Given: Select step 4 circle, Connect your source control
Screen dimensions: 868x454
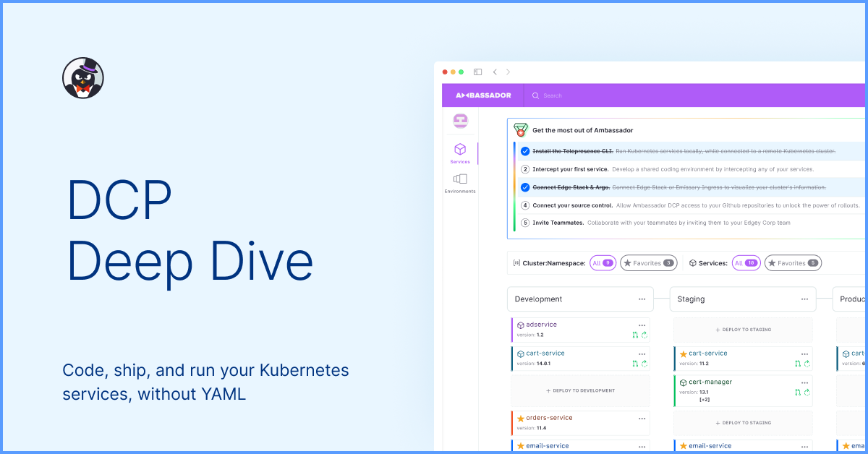Looking at the screenshot, I should 525,205.
